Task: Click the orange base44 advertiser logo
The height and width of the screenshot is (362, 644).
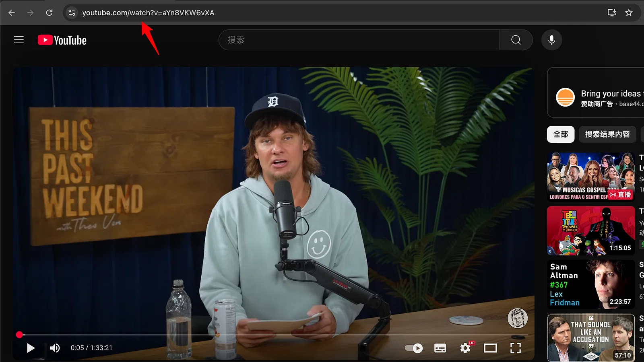Action: pos(565,97)
